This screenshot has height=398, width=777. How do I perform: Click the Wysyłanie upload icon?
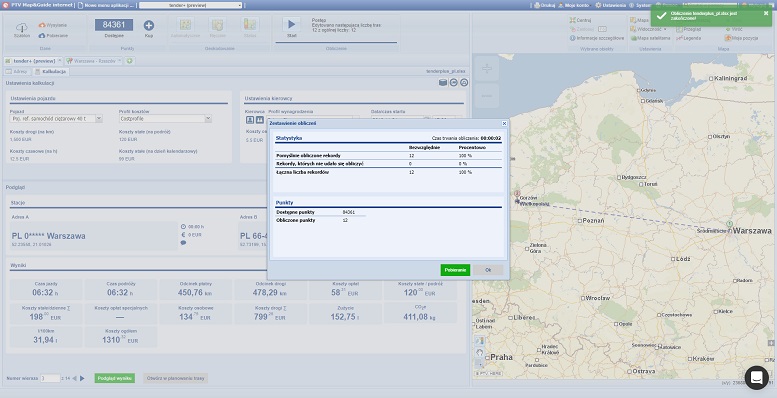42,25
